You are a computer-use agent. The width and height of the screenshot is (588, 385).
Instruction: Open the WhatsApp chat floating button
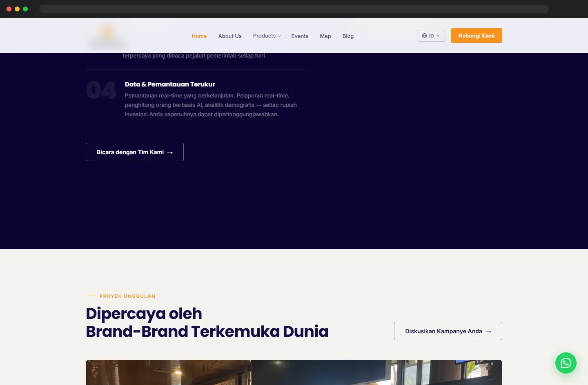(566, 363)
